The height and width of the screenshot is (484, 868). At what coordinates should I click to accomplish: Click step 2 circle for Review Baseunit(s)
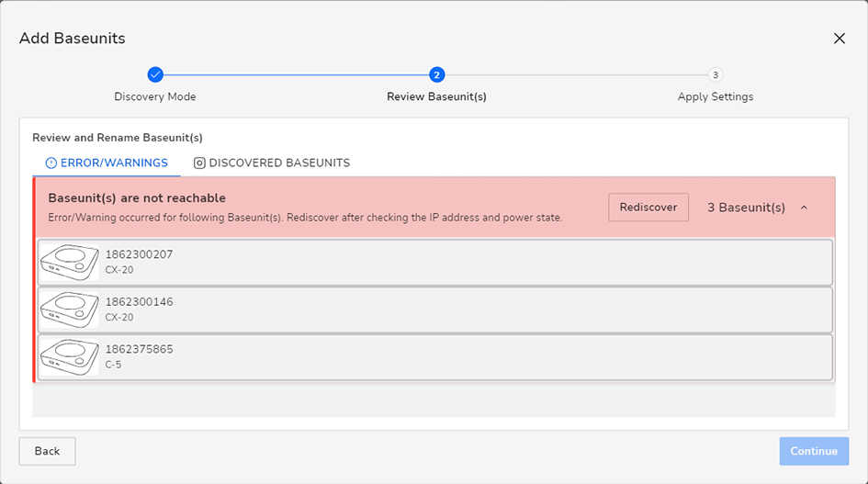pyautogui.click(x=437, y=74)
